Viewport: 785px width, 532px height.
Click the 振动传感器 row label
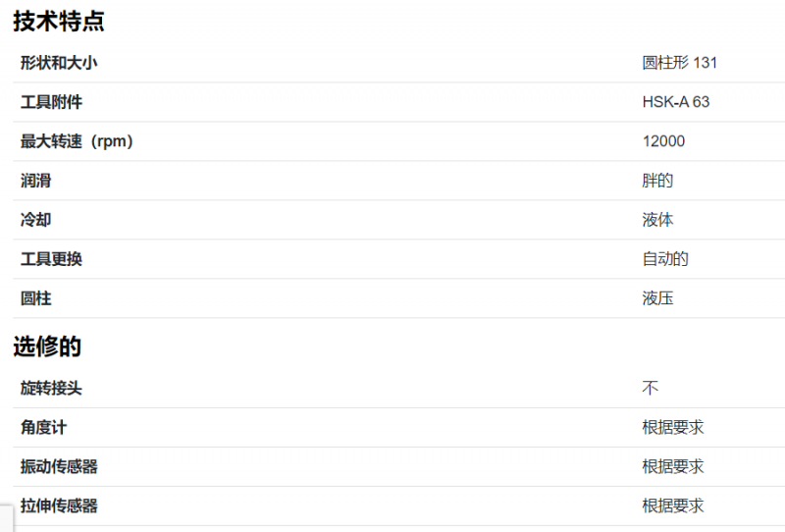click(59, 467)
